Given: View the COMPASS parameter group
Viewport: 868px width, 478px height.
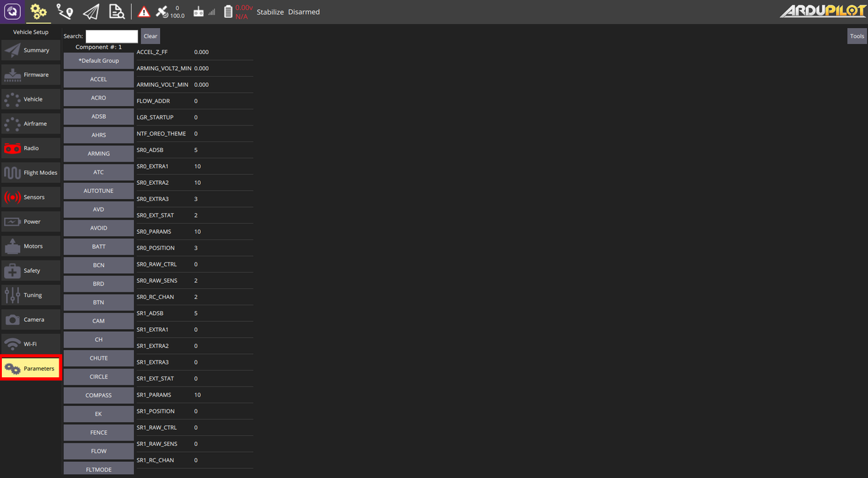Looking at the screenshot, I should point(99,395).
